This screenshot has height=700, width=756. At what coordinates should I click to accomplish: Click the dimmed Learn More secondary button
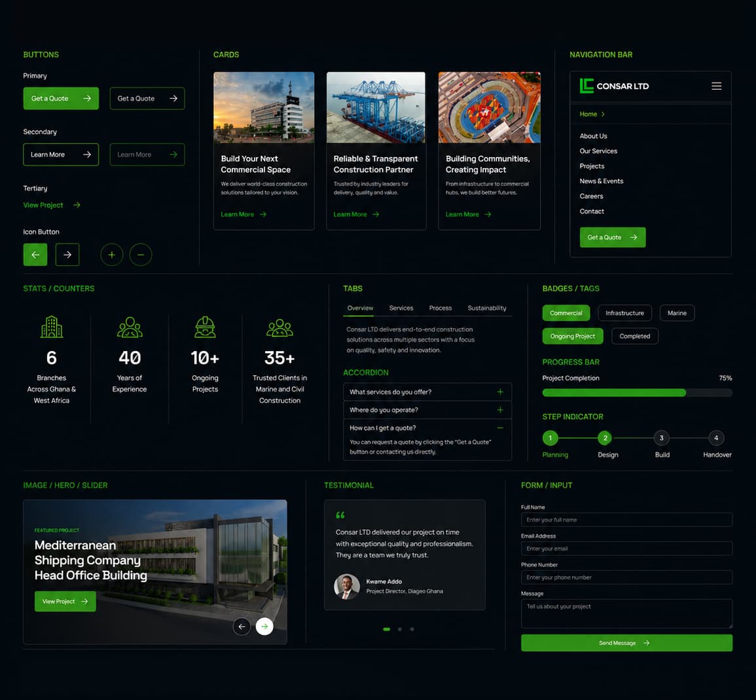147,155
